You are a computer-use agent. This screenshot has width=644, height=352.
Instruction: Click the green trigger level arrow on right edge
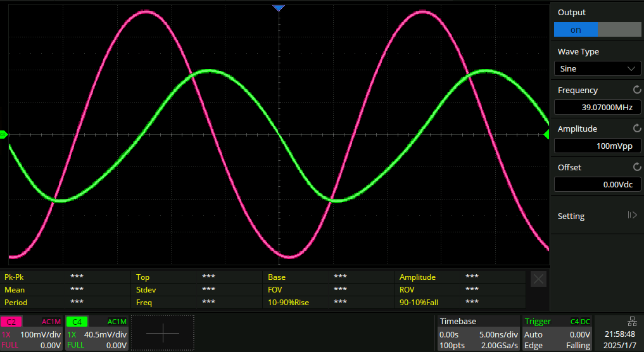[x=546, y=134]
